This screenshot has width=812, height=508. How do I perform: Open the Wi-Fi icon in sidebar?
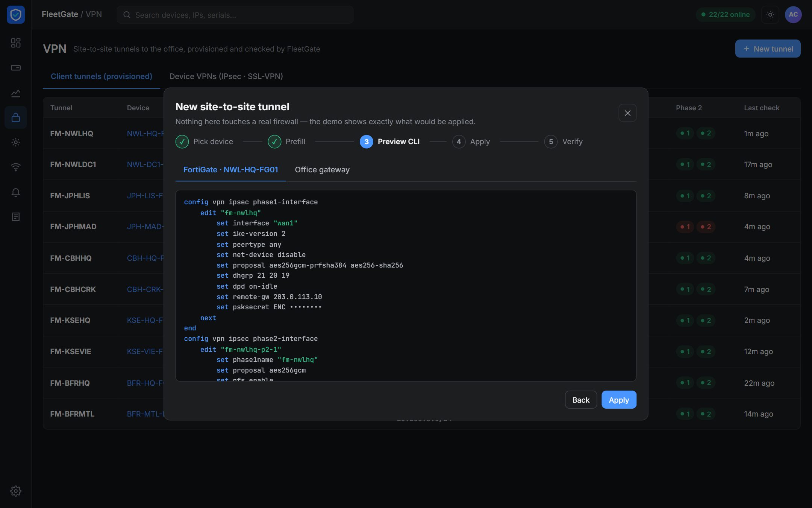(16, 167)
